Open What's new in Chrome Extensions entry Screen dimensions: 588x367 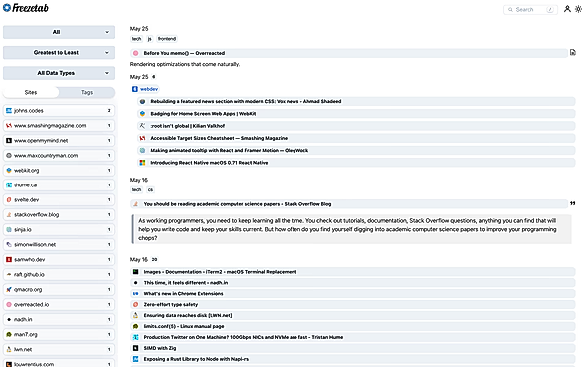click(352, 294)
